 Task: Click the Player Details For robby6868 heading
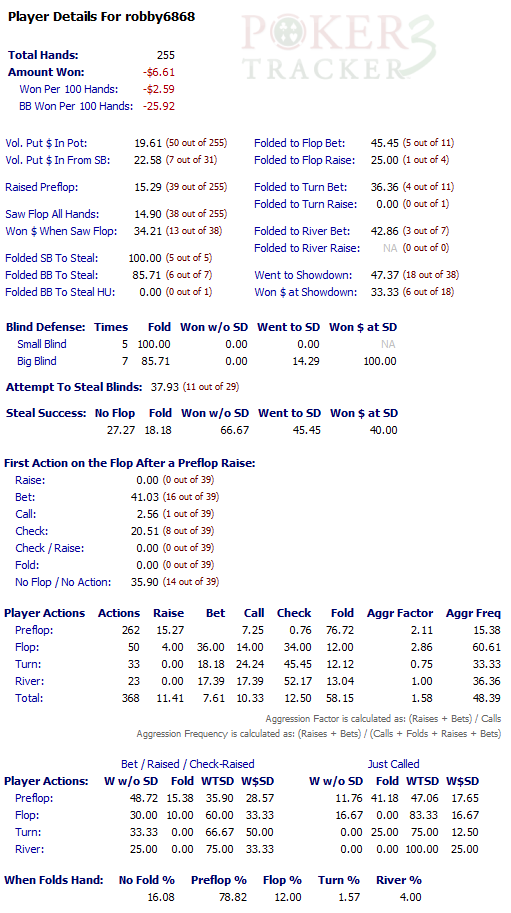pos(101,17)
